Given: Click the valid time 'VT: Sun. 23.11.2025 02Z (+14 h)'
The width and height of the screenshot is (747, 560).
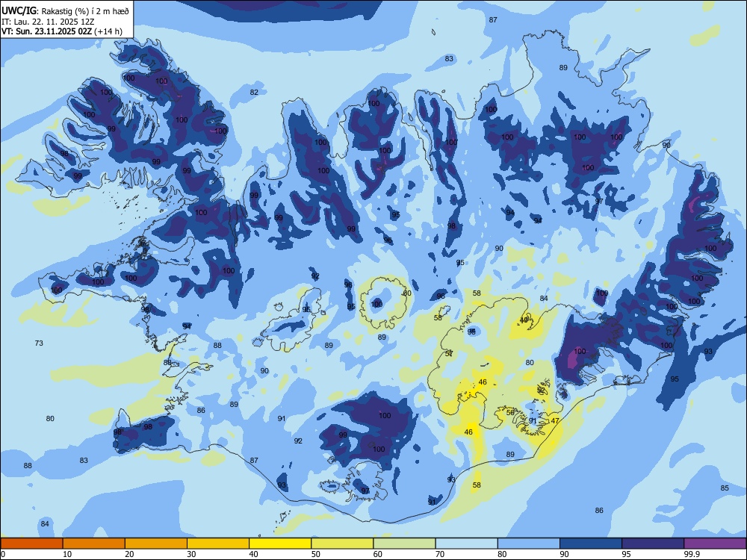Looking at the screenshot, I should (62, 31).
